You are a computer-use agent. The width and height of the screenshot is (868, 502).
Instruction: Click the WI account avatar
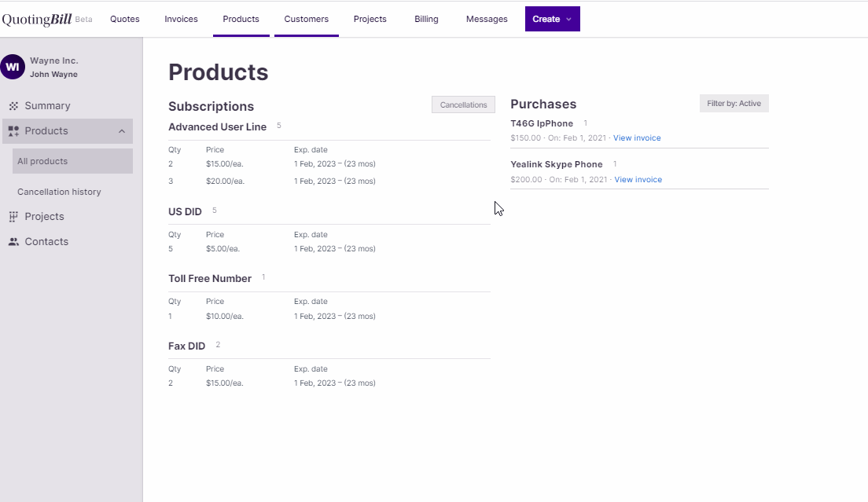pos(13,67)
